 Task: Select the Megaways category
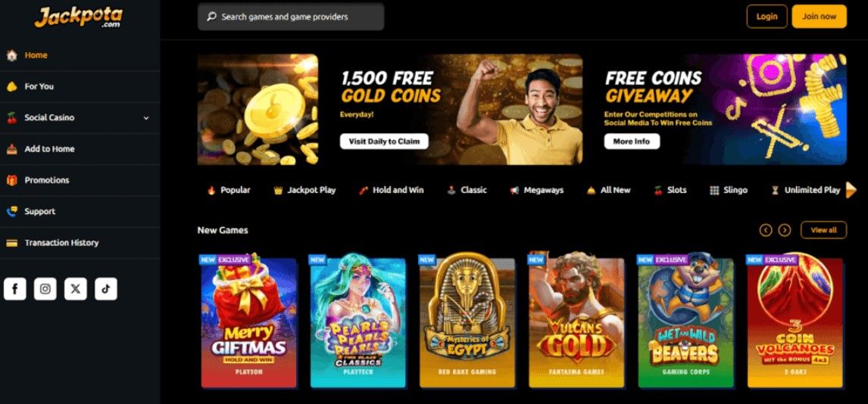coord(536,190)
